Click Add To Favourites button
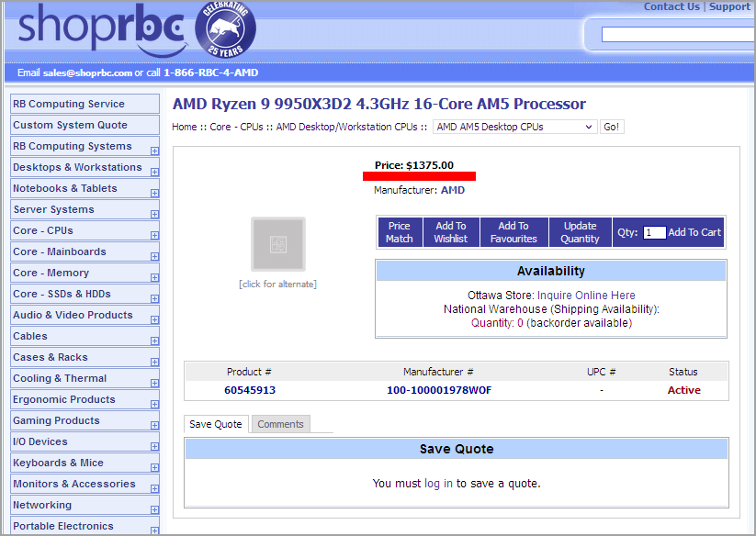Image resolution: width=756 pixels, height=536 pixels. point(513,232)
